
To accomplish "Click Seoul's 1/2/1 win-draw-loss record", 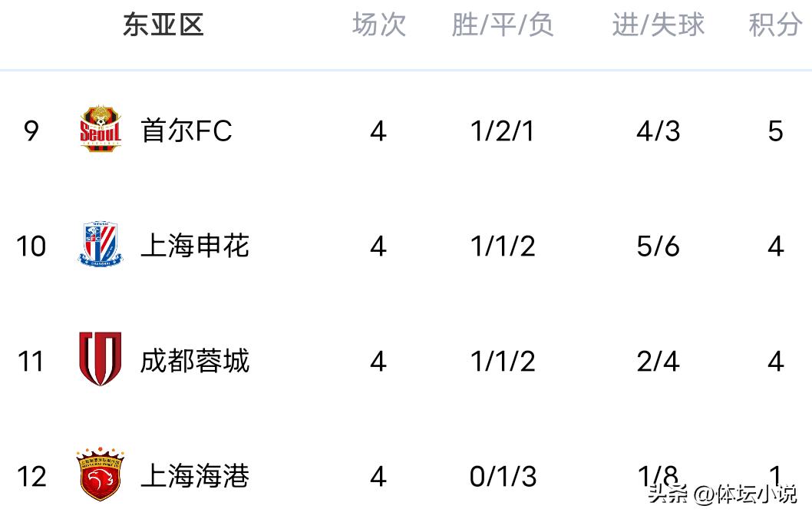I will click(503, 131).
